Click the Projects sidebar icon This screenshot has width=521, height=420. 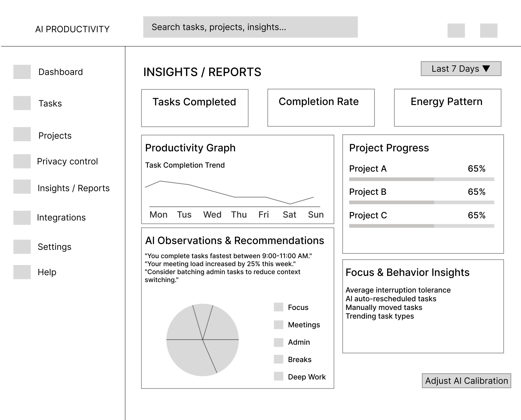pos(22,134)
